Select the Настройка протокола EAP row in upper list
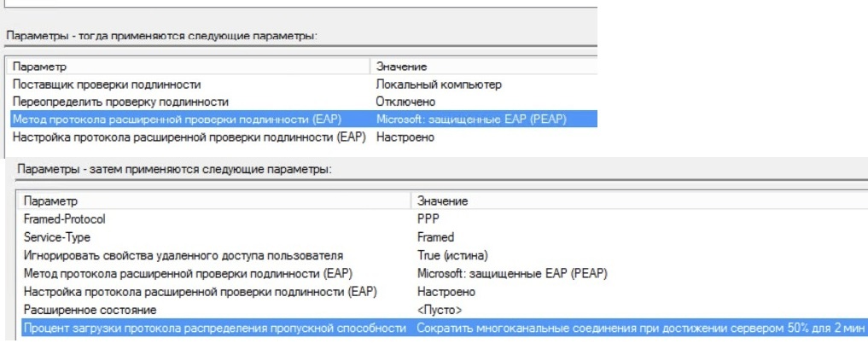 click(303, 137)
